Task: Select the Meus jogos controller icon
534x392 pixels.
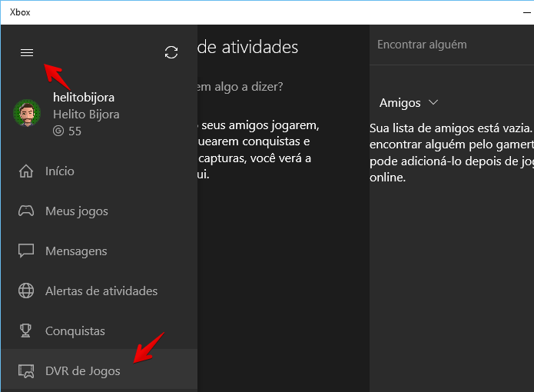Action: (26, 211)
